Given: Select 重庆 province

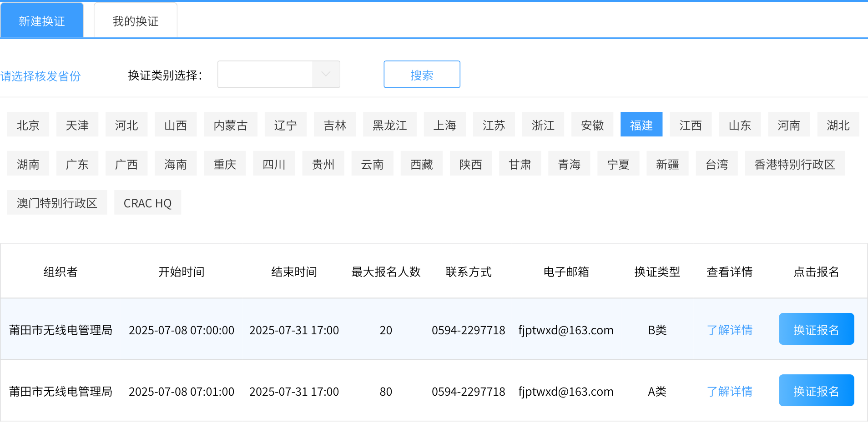Looking at the screenshot, I should pos(225,163).
